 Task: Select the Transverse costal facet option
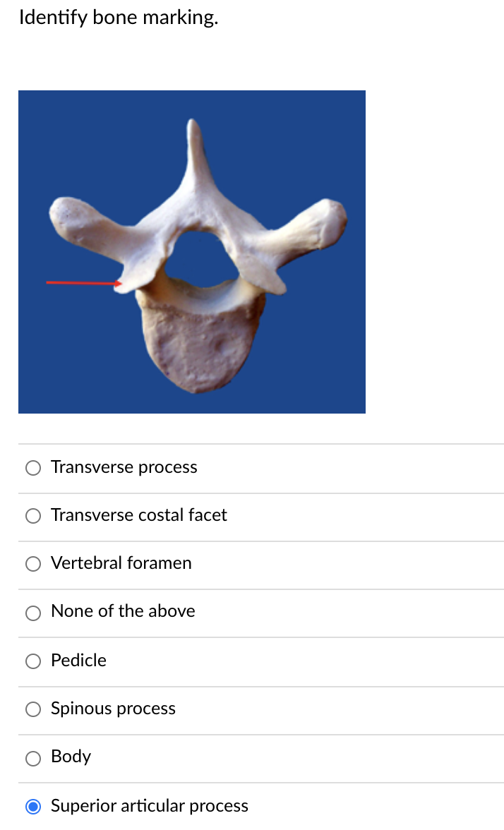pos(32,516)
